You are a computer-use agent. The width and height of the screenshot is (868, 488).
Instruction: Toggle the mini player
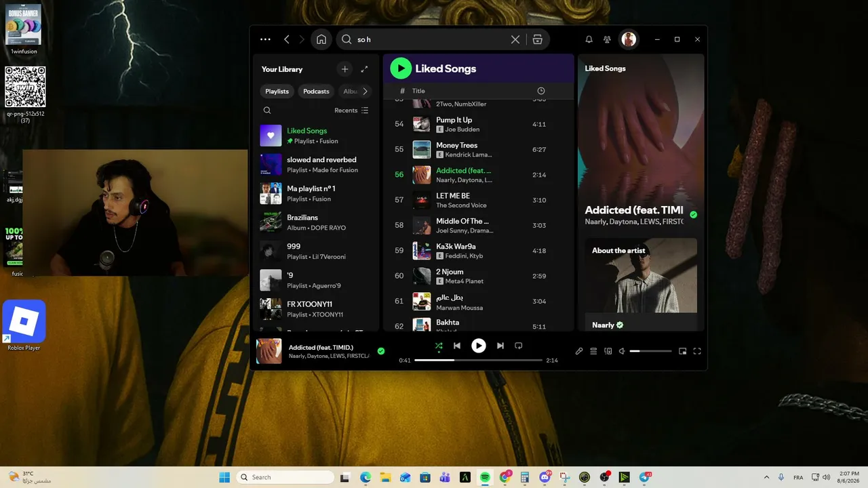coord(683,351)
